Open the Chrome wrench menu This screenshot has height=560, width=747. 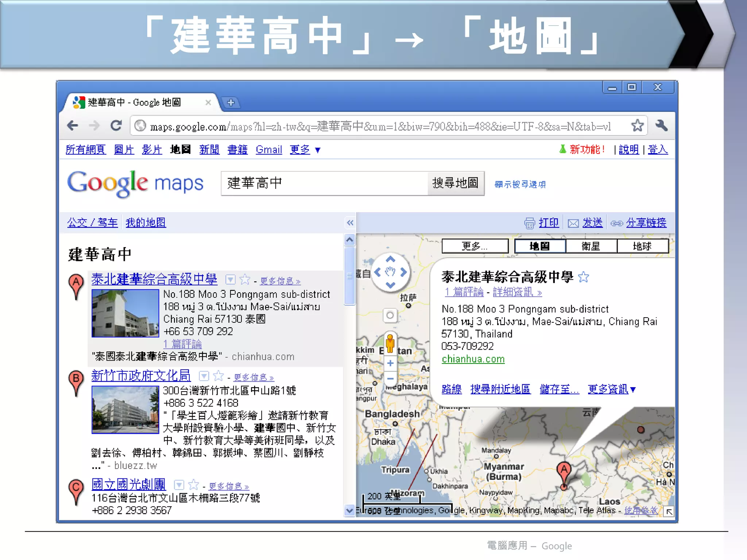pos(661,125)
